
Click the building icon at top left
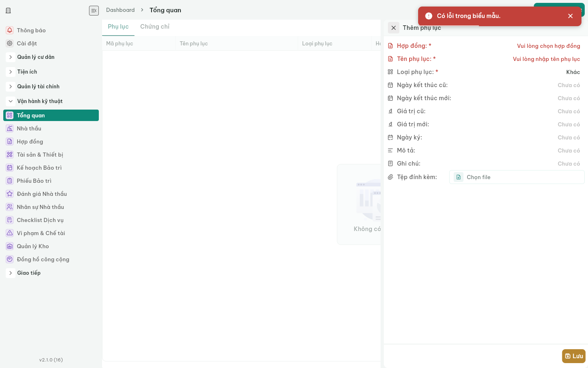click(x=8, y=11)
